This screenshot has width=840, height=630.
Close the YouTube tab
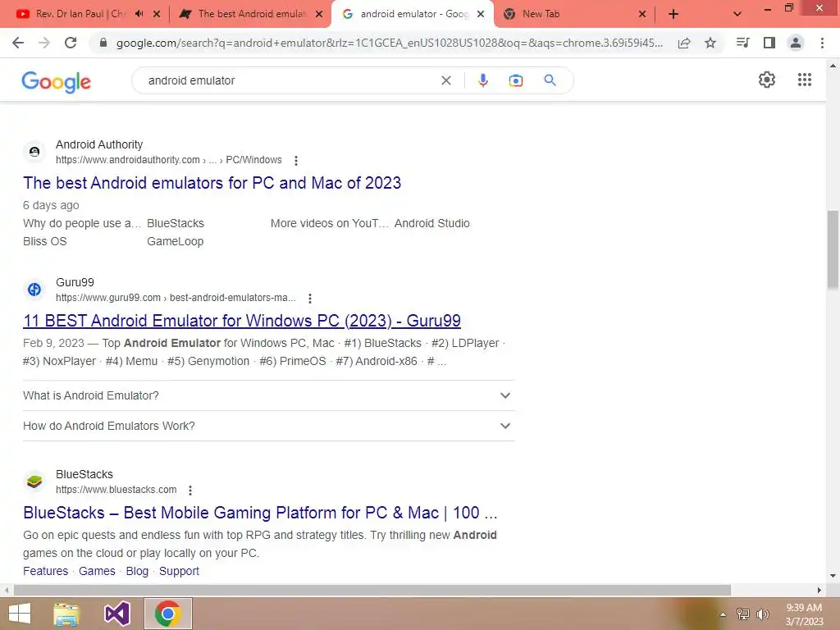pos(157,14)
